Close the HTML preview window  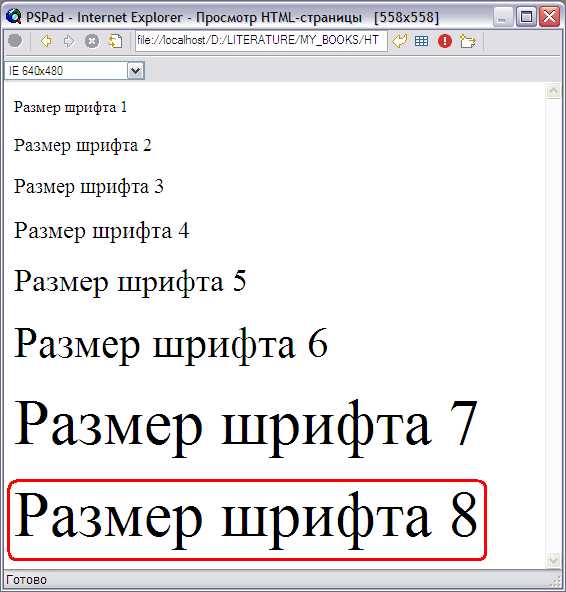pyautogui.click(x=549, y=17)
